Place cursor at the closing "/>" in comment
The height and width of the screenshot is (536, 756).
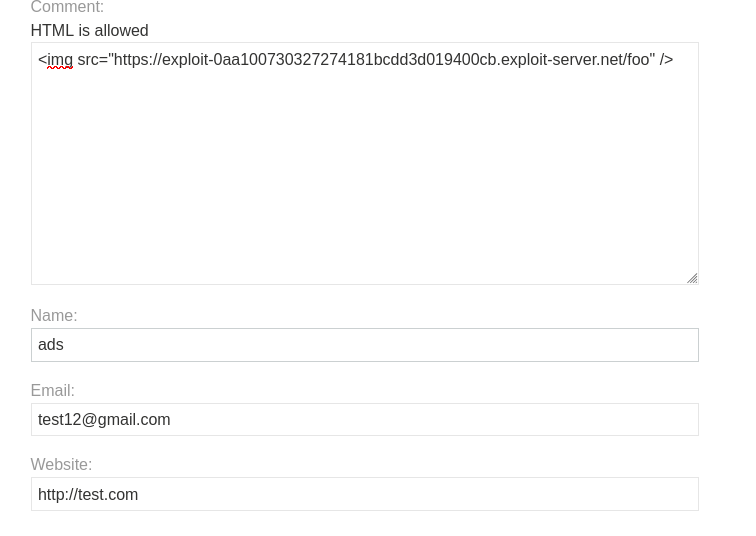[666, 60]
